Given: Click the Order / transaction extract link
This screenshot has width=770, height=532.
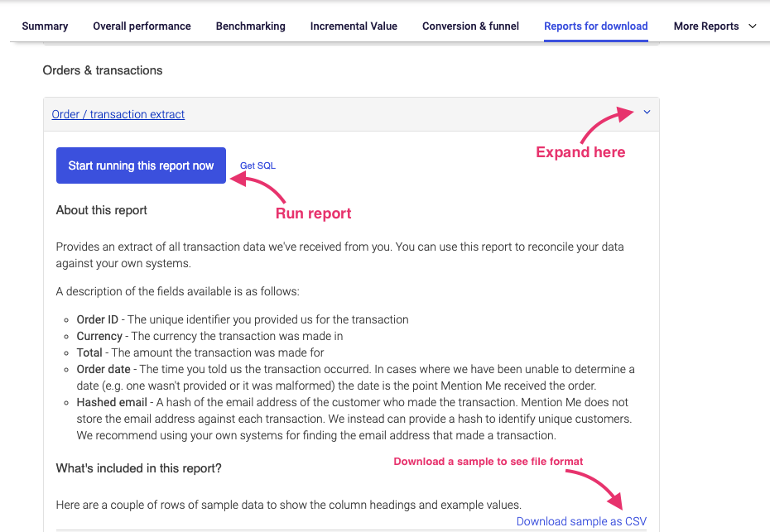Looking at the screenshot, I should pyautogui.click(x=118, y=115).
